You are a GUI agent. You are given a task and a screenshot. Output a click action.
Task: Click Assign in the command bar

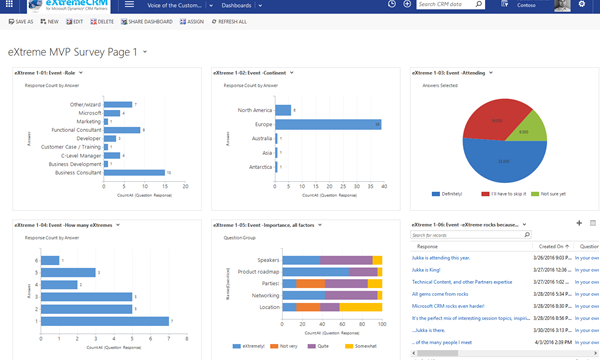click(x=192, y=22)
